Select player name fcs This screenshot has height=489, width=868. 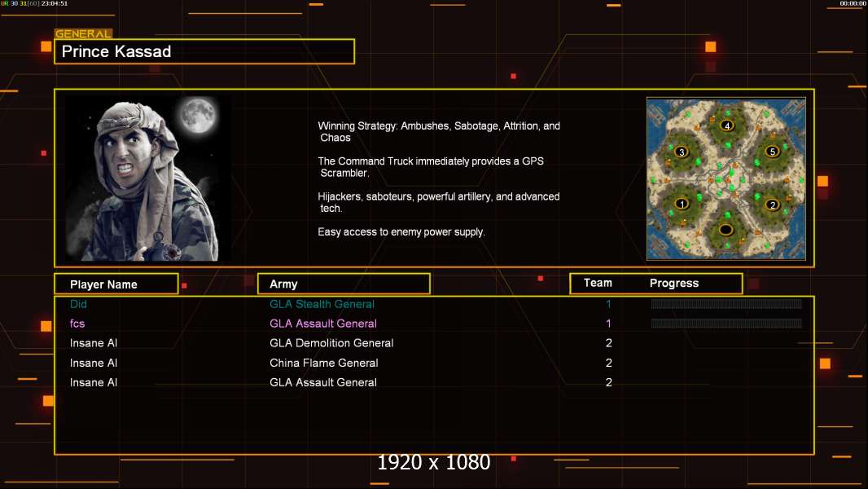(x=77, y=324)
